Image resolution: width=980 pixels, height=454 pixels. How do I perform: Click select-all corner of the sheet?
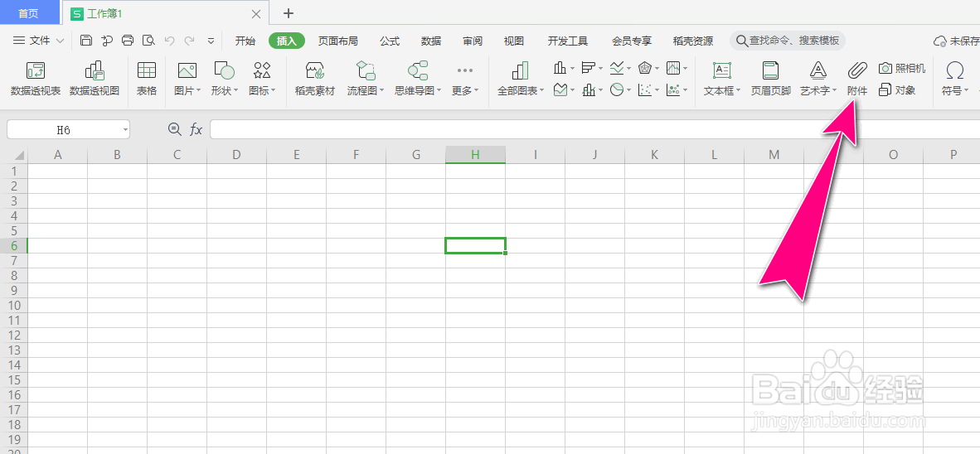coord(19,155)
